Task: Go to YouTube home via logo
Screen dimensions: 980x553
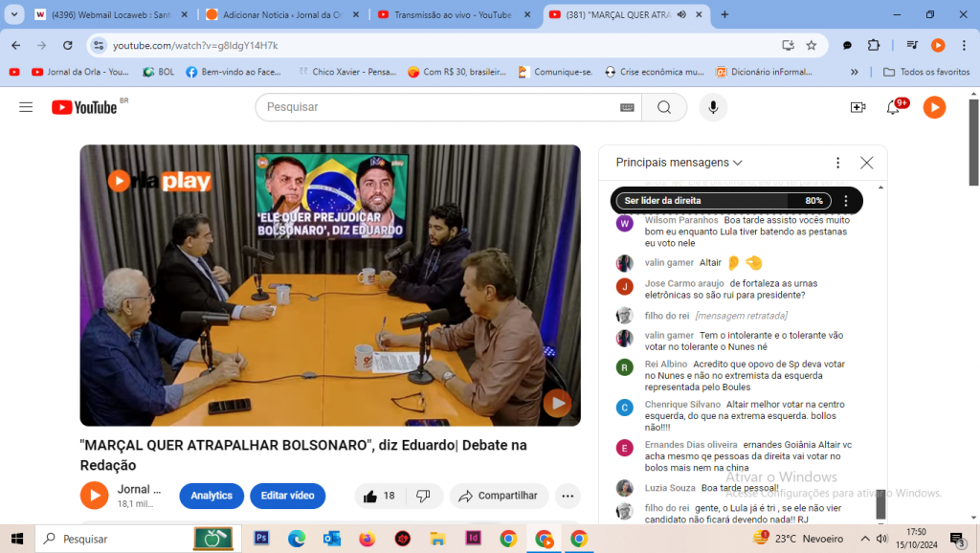Action: (x=84, y=107)
